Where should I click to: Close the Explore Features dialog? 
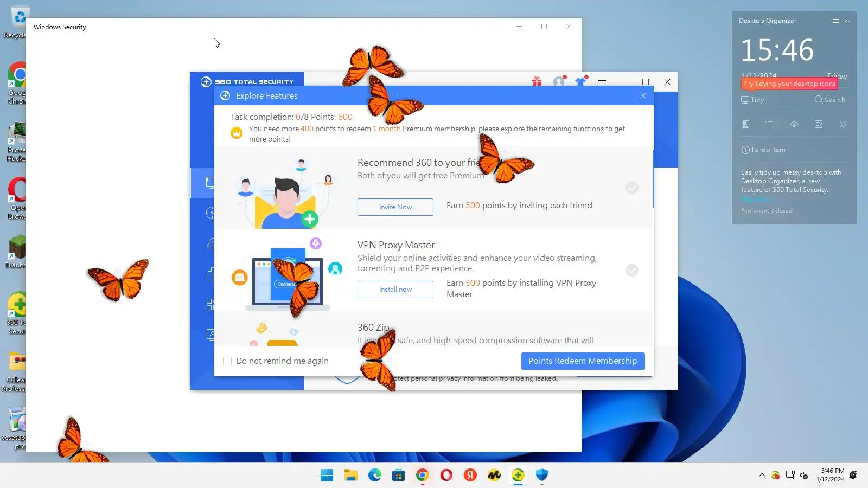[x=643, y=95]
